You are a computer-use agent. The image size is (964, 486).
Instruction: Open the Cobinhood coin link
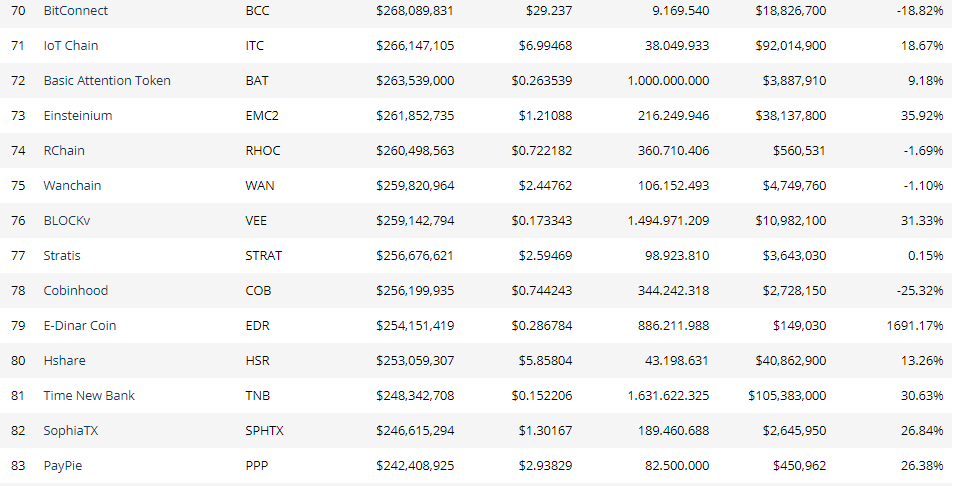76,291
